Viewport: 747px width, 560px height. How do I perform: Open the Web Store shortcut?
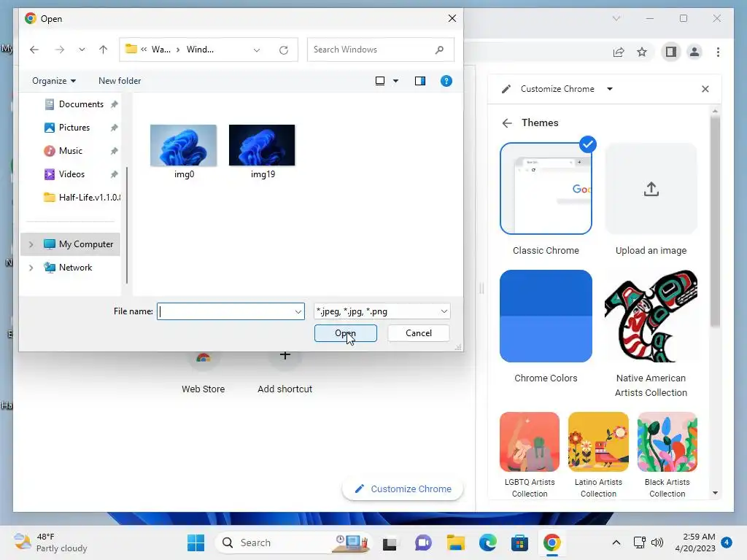[x=204, y=374]
